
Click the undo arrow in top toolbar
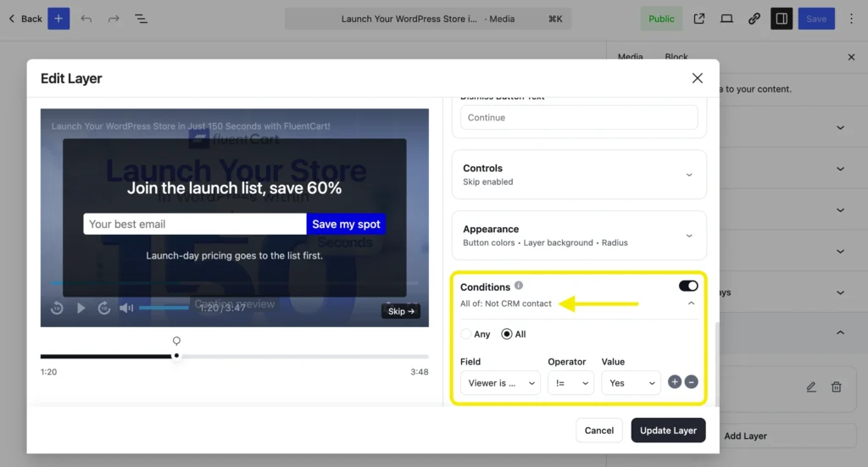(x=86, y=19)
